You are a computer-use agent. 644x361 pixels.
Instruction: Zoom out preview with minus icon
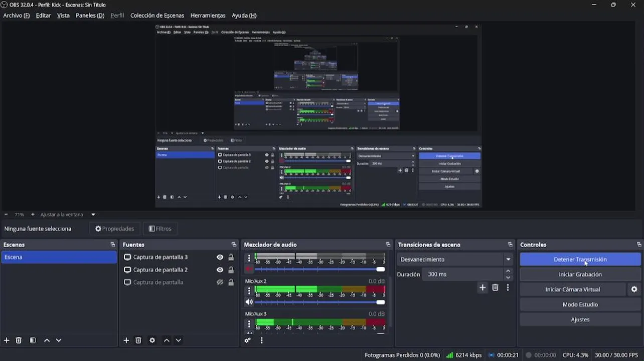click(x=6, y=215)
